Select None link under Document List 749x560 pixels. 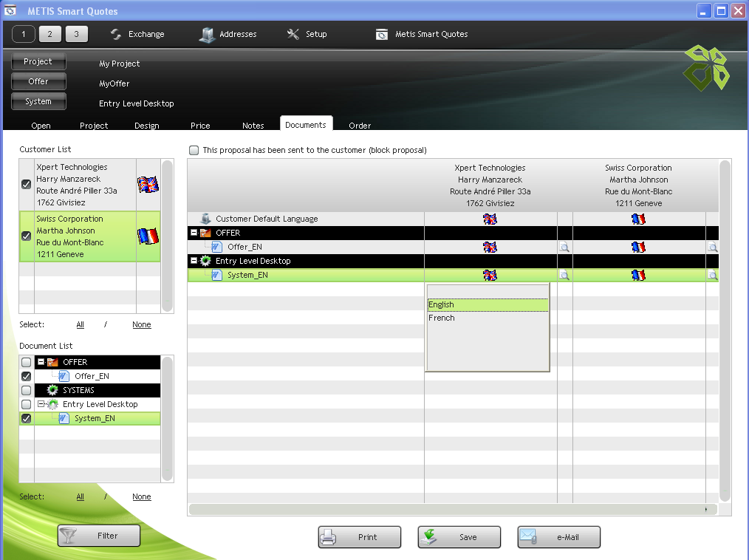pos(141,496)
